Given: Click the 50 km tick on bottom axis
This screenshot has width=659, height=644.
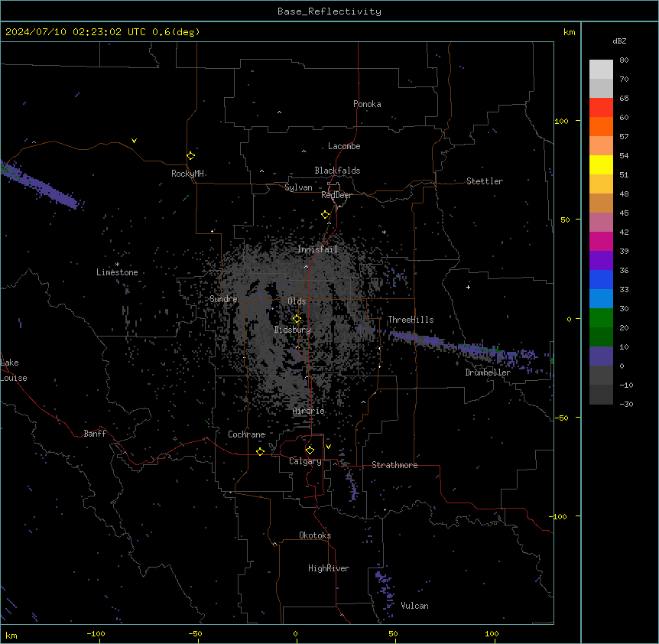Looking at the screenshot, I should pos(393,633).
